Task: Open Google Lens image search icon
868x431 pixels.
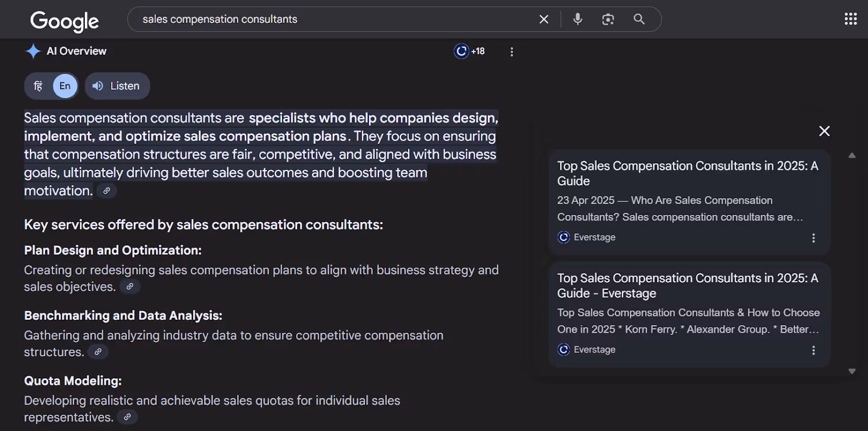Action: coord(608,19)
